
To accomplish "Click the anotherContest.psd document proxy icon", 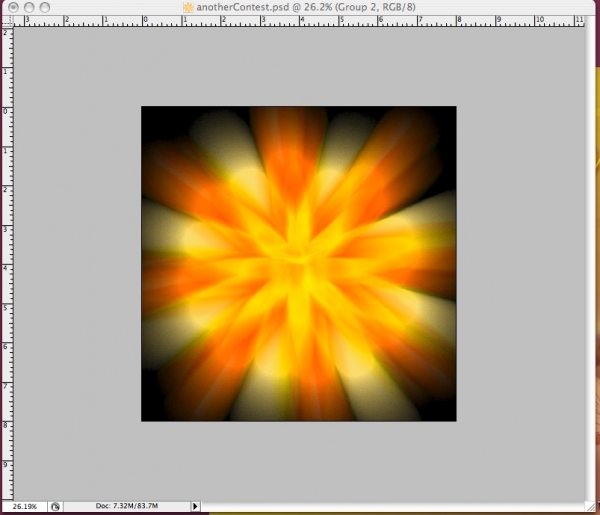I will [188, 7].
